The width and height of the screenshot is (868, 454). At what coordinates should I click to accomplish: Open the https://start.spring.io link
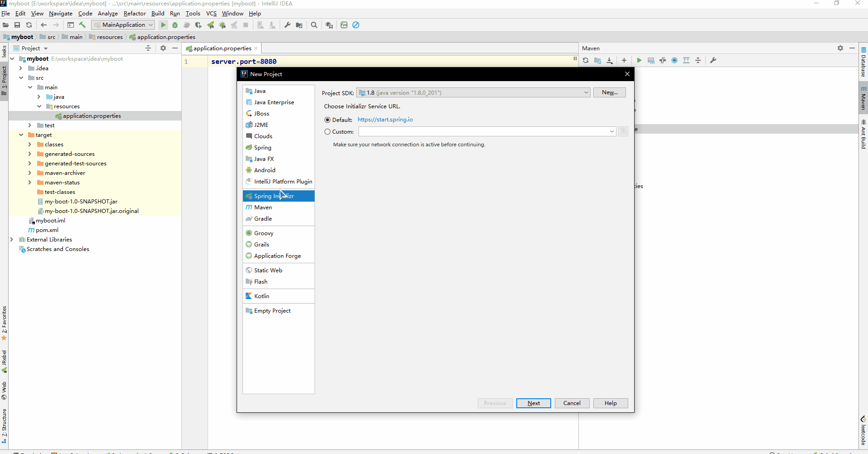click(385, 120)
